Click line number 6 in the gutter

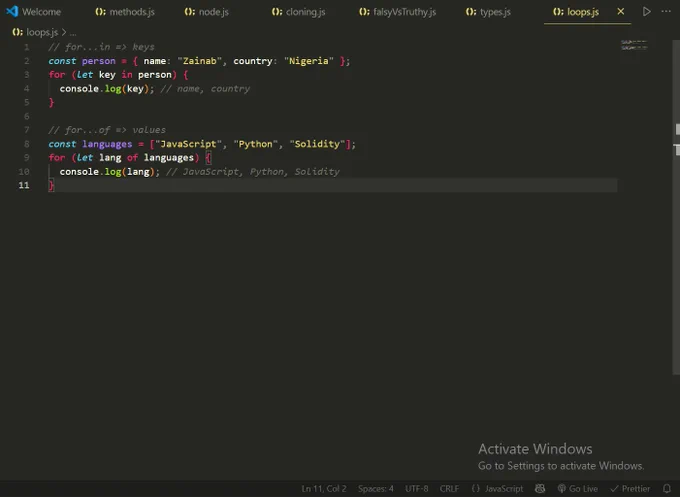(26, 116)
